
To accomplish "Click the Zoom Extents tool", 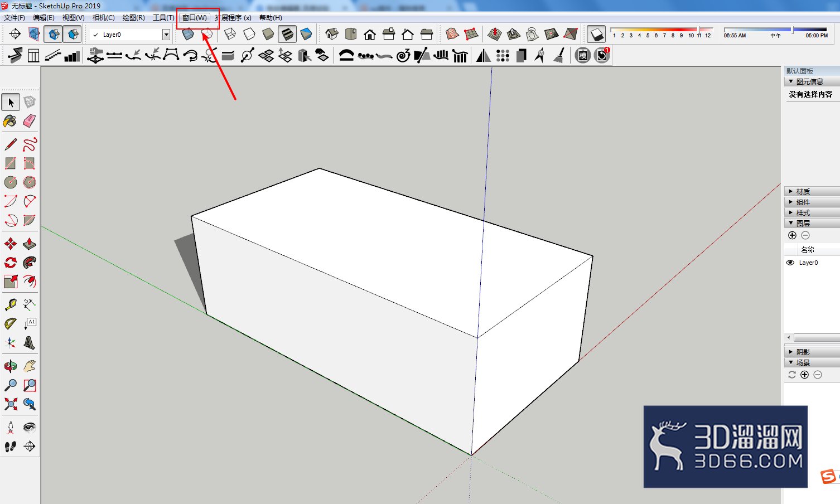I will pos(10,404).
